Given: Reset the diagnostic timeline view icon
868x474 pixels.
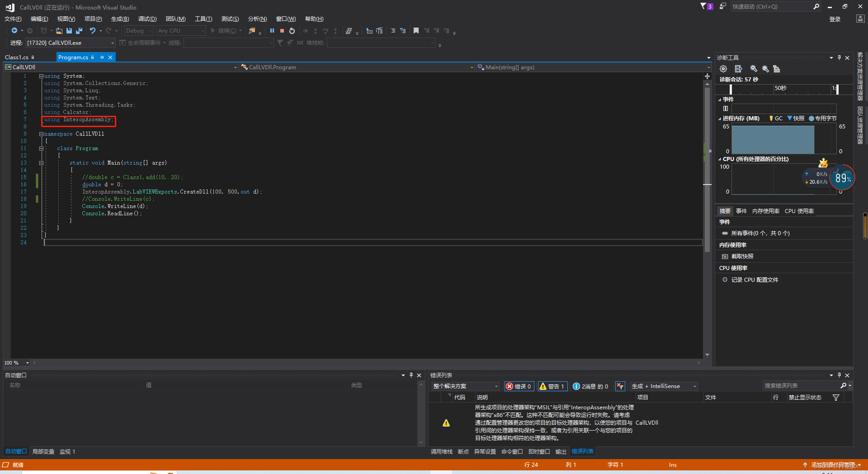Looking at the screenshot, I should (x=777, y=69).
